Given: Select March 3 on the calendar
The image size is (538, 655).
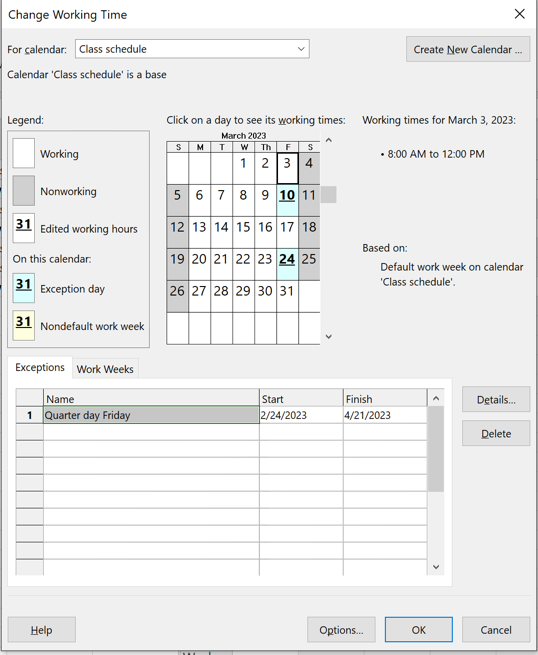Looking at the screenshot, I should click(287, 168).
